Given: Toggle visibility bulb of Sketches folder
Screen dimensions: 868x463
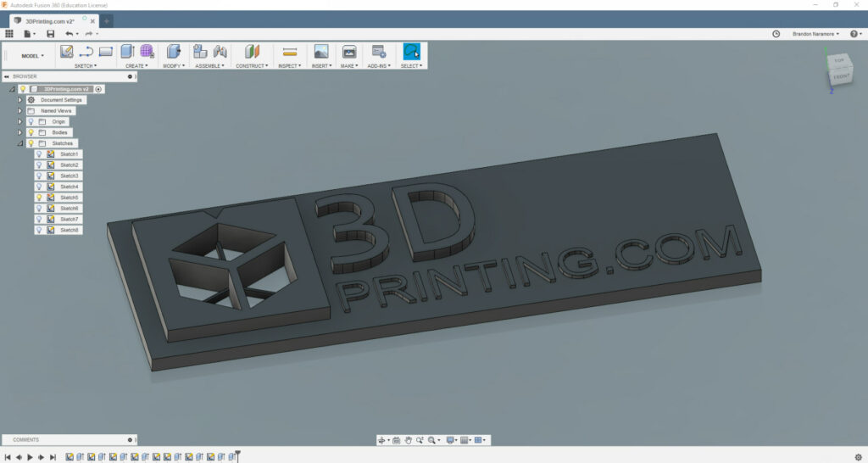Looking at the screenshot, I should 31,143.
